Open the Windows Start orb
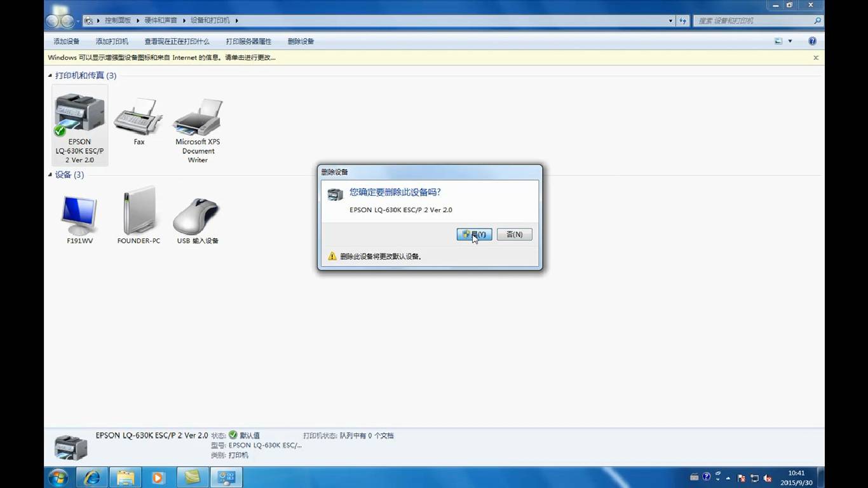The height and width of the screenshot is (488, 868). (58, 477)
